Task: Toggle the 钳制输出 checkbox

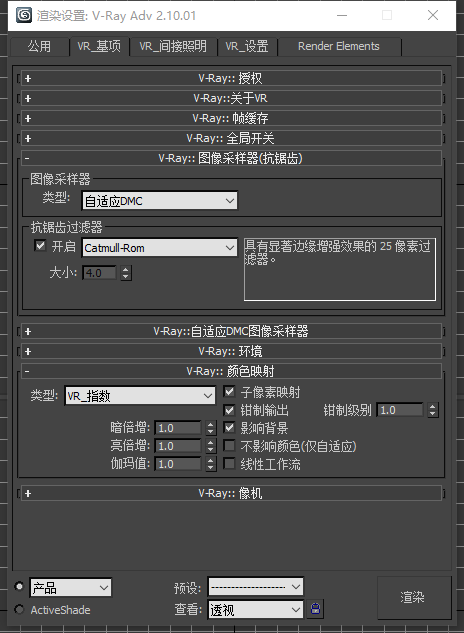Action: (x=229, y=410)
